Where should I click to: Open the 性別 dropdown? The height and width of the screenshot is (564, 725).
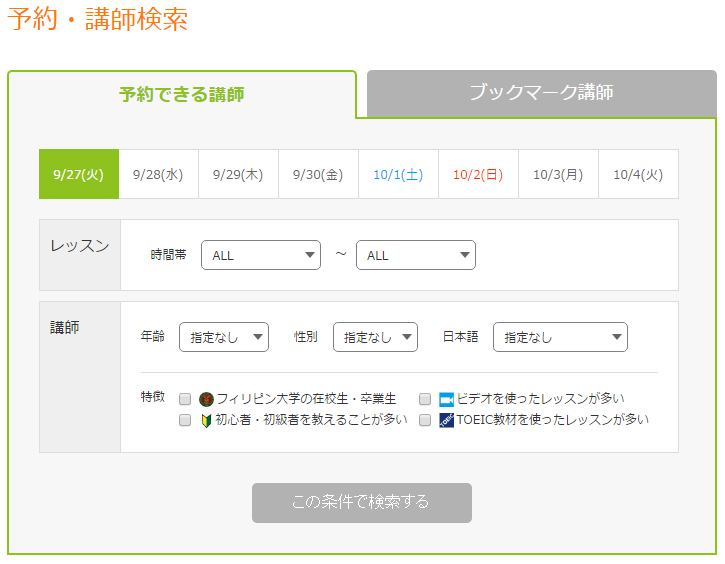point(375,337)
